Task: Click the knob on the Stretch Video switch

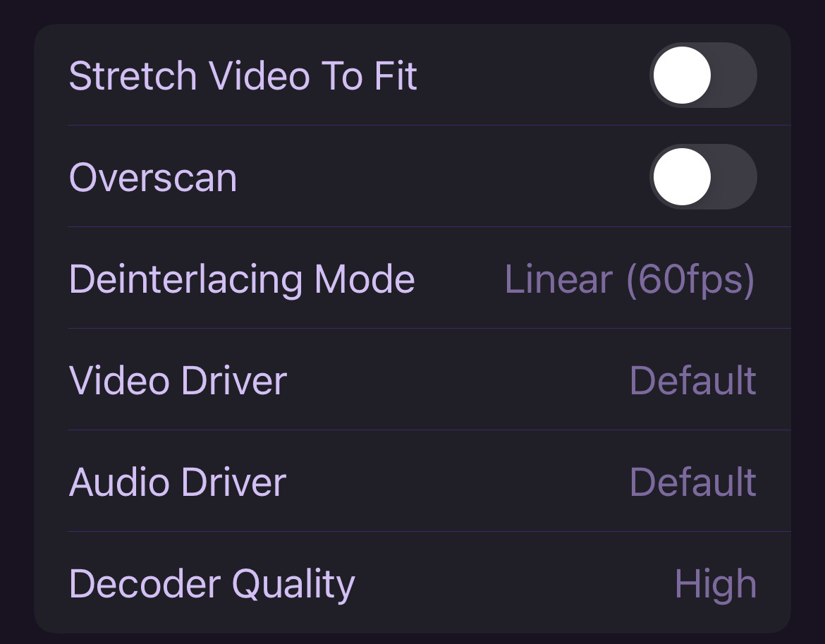Action: coord(682,75)
